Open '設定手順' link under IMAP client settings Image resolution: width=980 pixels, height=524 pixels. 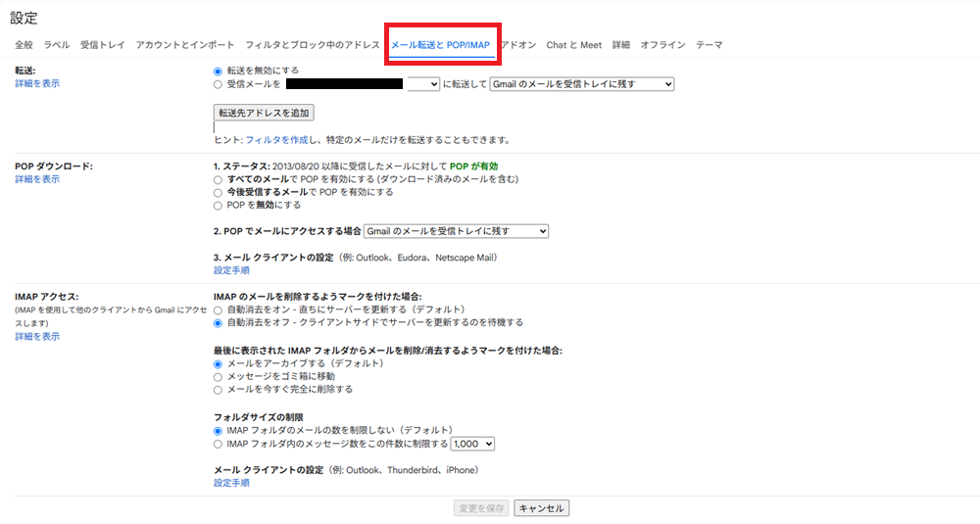coord(231,483)
